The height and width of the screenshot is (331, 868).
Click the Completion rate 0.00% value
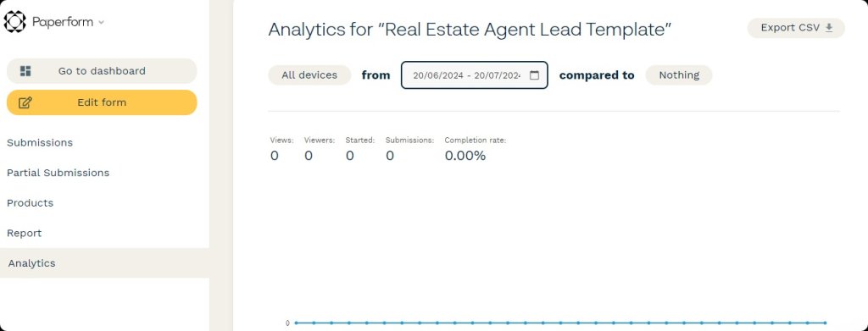pos(465,156)
